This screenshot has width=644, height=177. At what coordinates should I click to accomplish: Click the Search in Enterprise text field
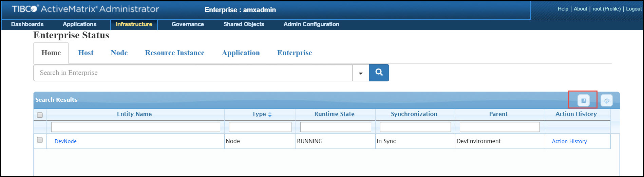click(192, 73)
